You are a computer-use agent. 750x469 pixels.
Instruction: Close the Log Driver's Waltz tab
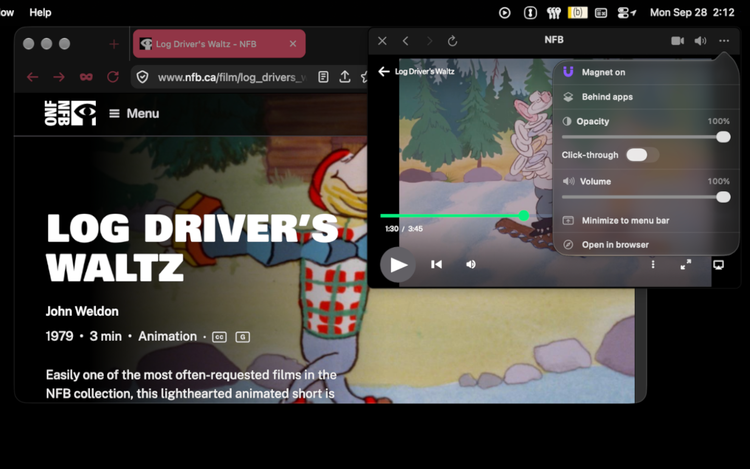[293, 44]
